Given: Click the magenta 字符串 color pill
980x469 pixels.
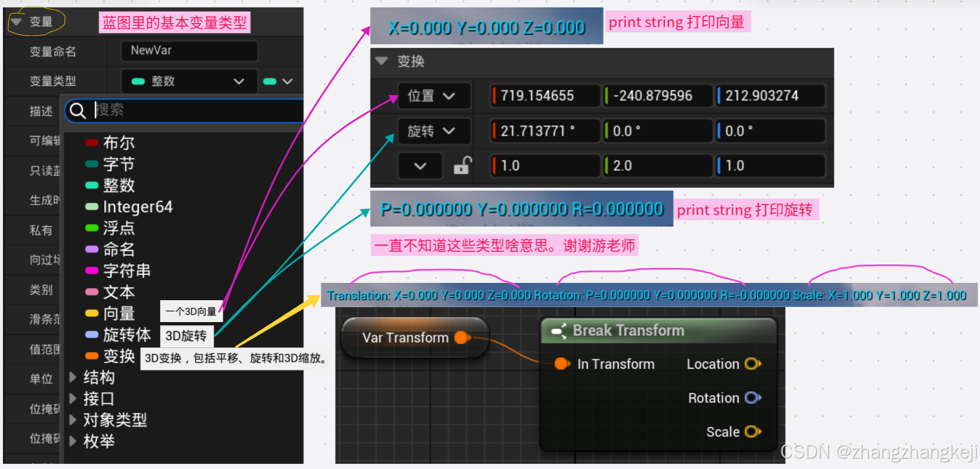Looking at the screenshot, I should pyautogui.click(x=92, y=271).
